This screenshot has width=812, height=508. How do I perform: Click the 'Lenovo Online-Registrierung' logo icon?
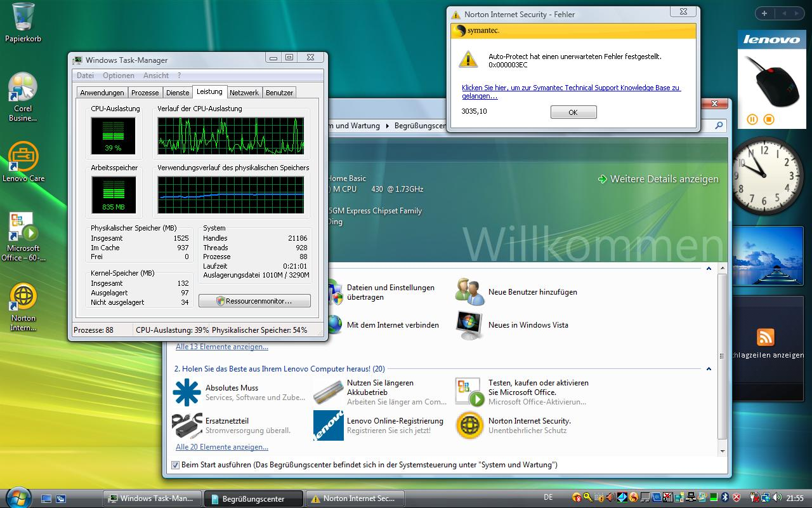[328, 425]
